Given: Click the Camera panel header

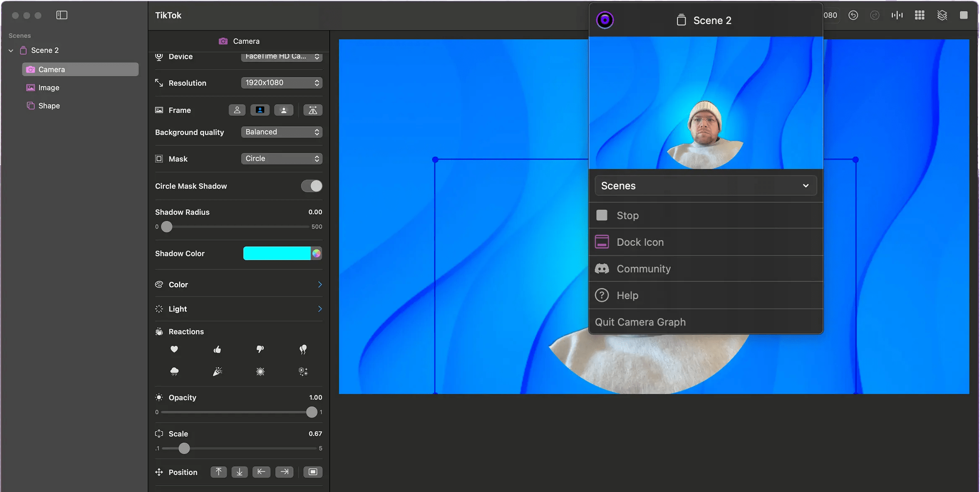Looking at the screenshot, I should click(x=239, y=41).
